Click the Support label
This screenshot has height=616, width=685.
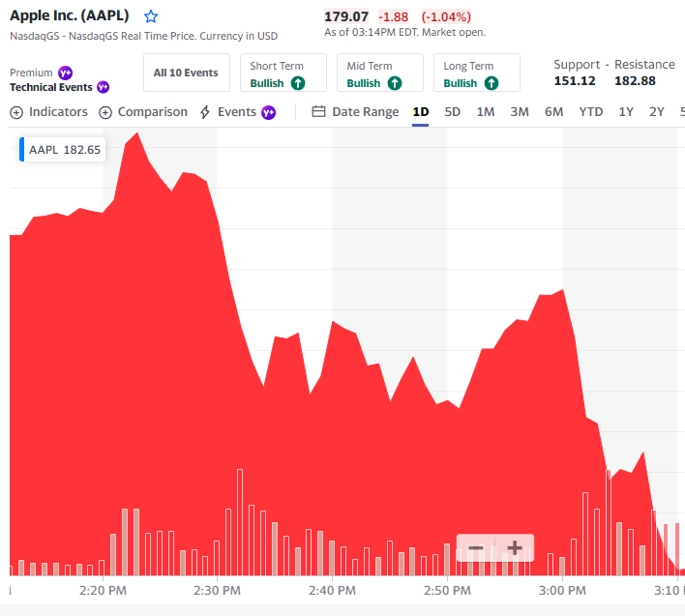pos(577,65)
